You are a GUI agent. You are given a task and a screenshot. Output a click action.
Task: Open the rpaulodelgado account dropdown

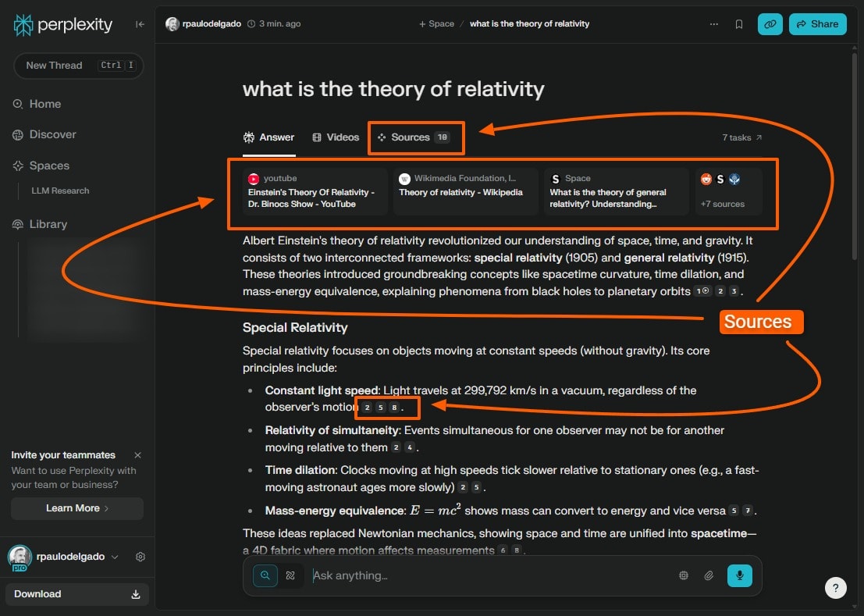click(74, 557)
